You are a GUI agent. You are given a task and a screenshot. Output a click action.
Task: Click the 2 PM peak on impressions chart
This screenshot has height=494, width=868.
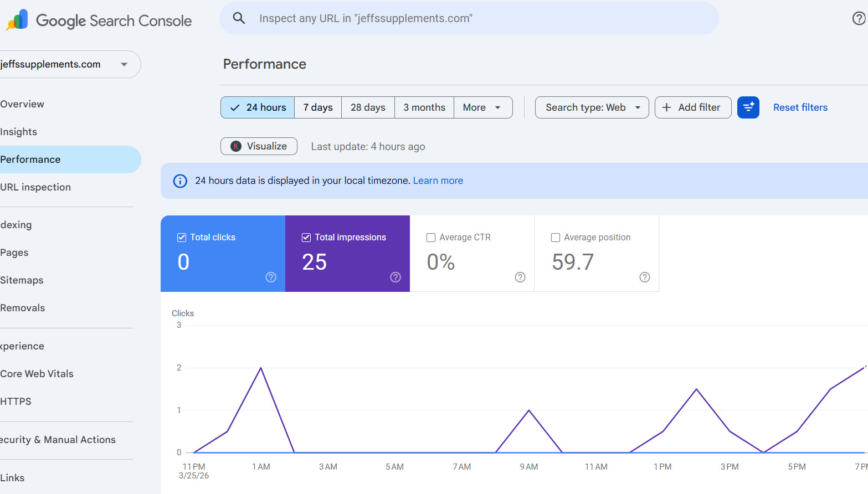point(697,389)
